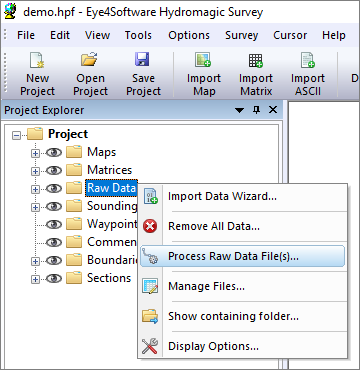Open the Survey menu
Image resolution: width=360 pixels, height=370 pixels.
(x=242, y=35)
